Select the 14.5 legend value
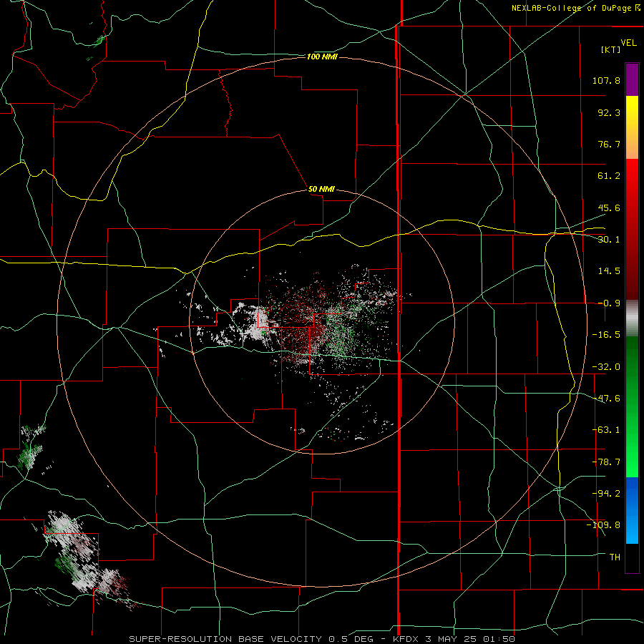The height and width of the screenshot is (644, 644). click(x=609, y=271)
